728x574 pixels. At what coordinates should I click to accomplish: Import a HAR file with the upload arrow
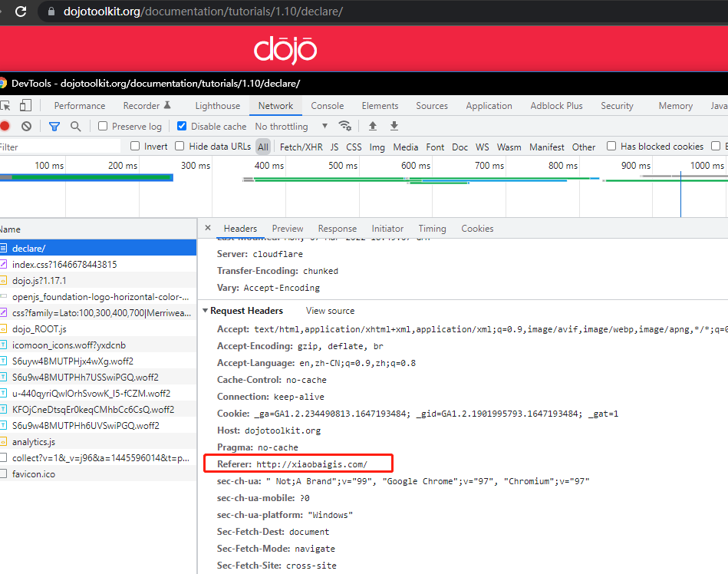pos(372,126)
